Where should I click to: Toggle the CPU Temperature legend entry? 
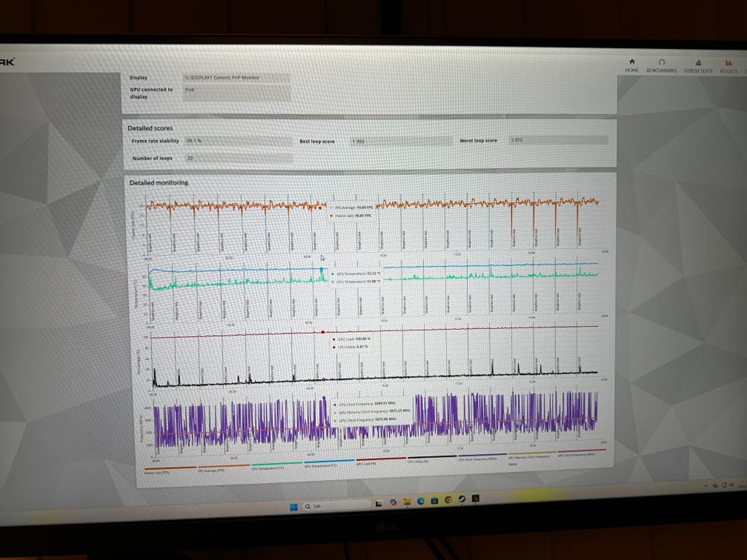[x=276, y=465]
